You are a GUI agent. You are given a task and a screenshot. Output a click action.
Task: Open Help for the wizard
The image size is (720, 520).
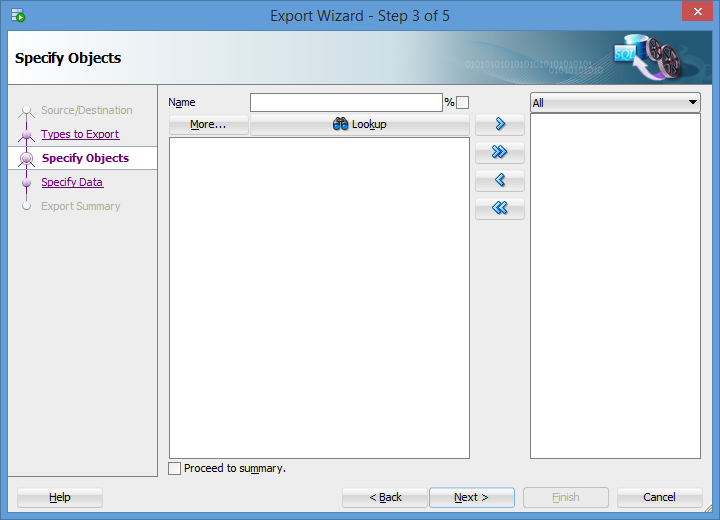[x=60, y=497]
